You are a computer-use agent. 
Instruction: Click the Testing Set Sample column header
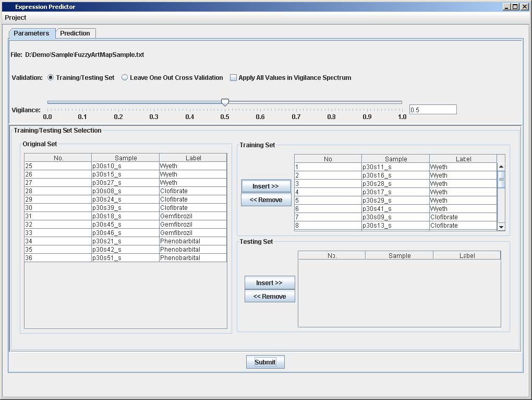tap(400, 255)
